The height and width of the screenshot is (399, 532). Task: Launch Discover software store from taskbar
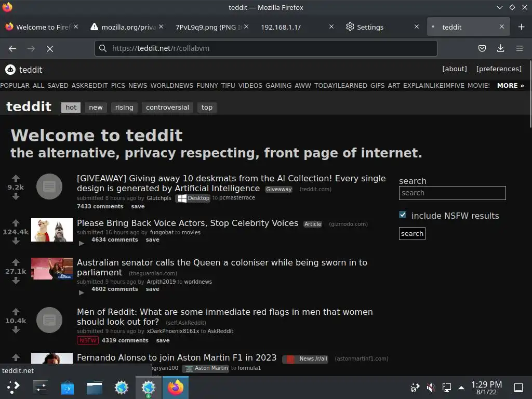(68, 388)
